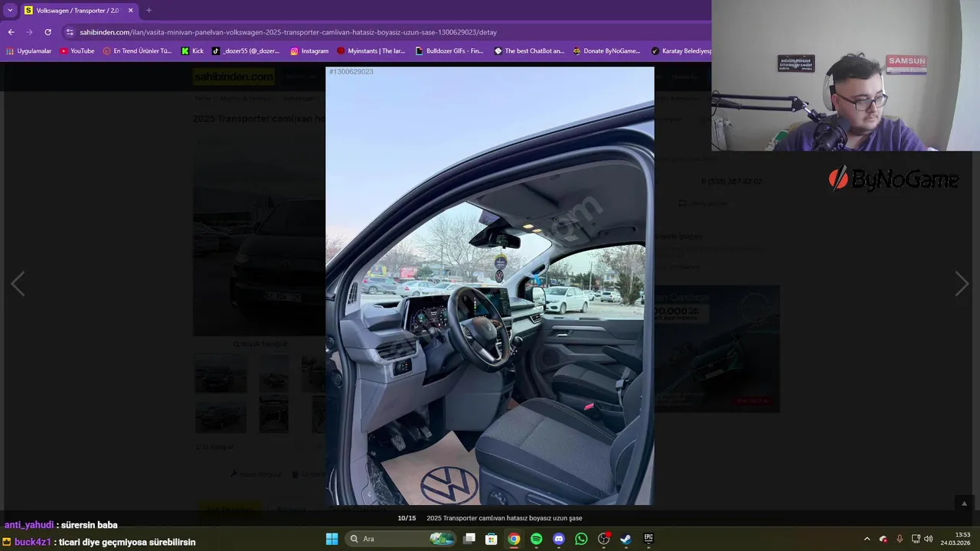Open Windows Start menu
980x551 pixels.
pyautogui.click(x=332, y=539)
